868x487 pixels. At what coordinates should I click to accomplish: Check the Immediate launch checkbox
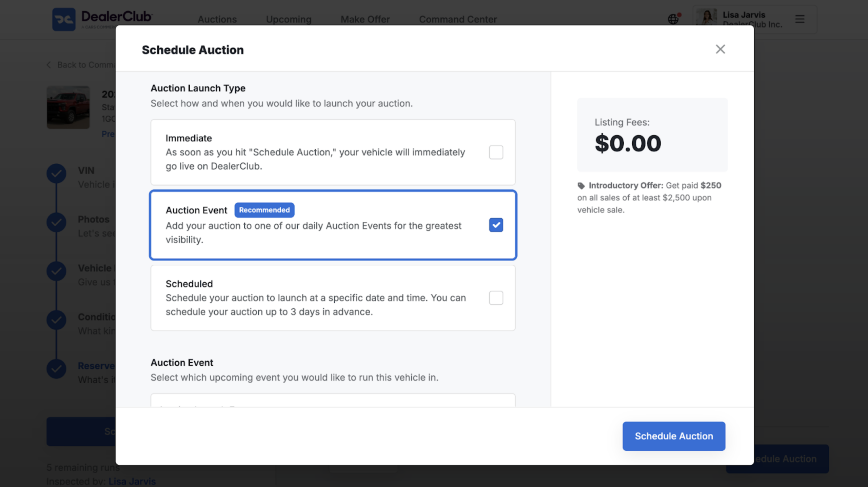tap(496, 152)
